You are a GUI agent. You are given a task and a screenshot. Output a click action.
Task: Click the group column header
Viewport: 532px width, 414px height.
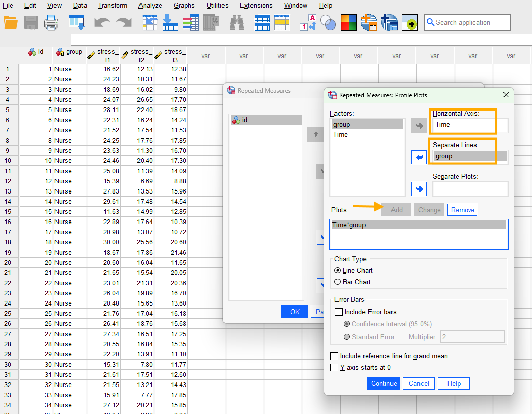tap(70, 56)
